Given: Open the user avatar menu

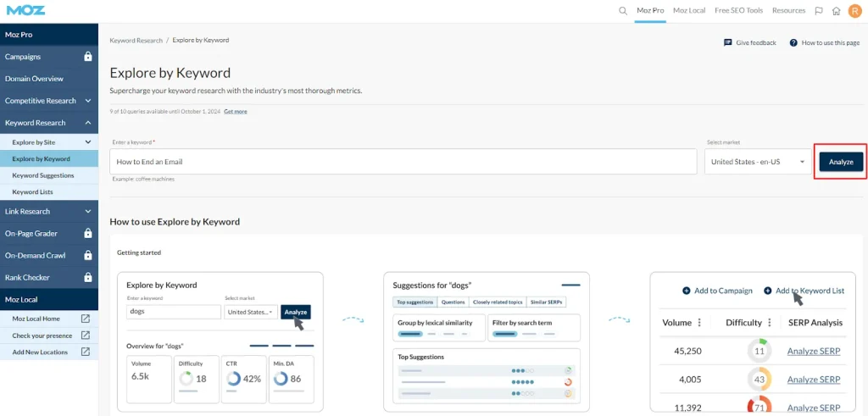Looking at the screenshot, I should (854, 10).
